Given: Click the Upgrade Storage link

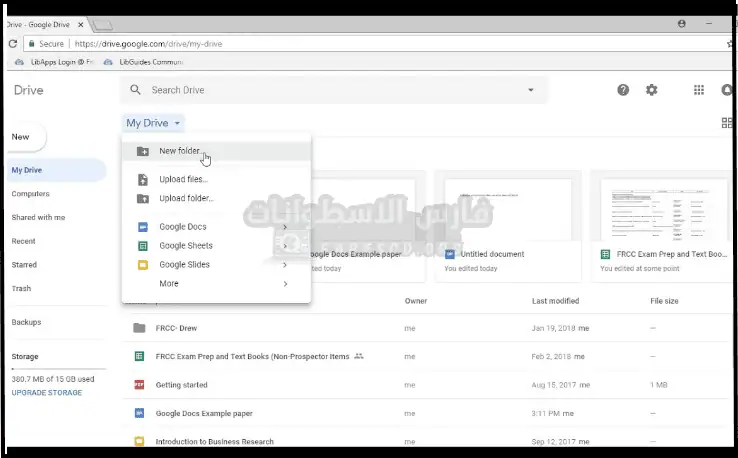Looking at the screenshot, I should pyautogui.click(x=46, y=393).
